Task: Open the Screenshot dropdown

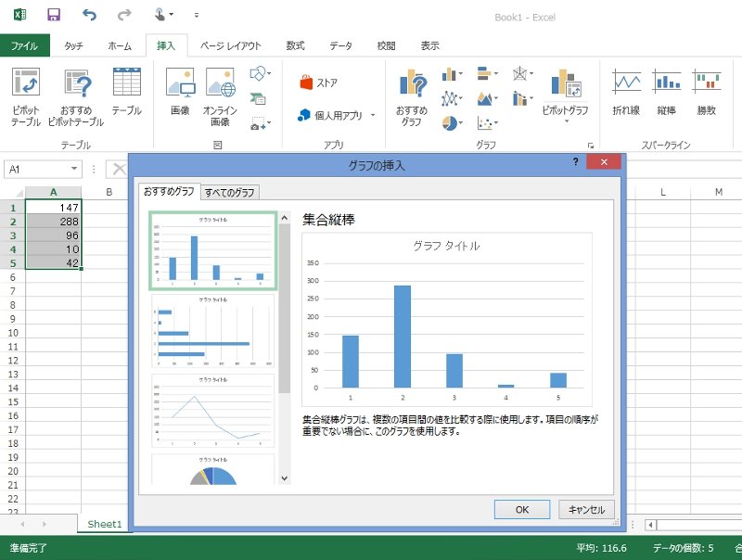Action: tap(260, 123)
